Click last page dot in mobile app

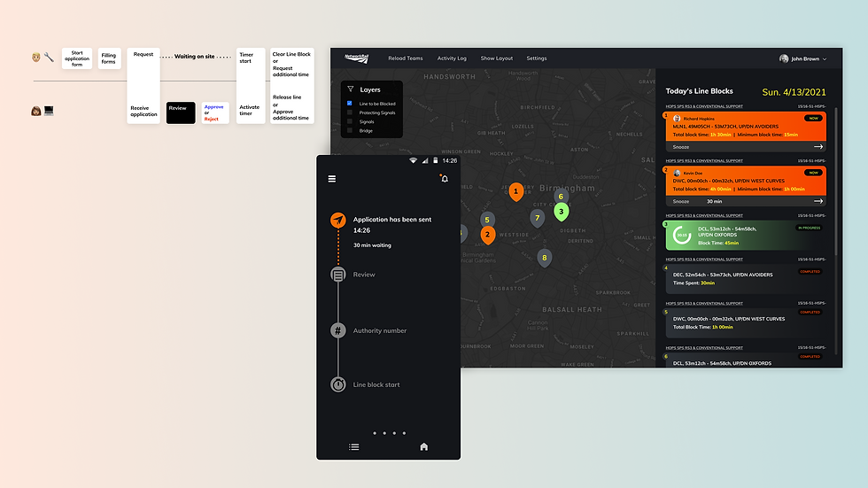point(404,433)
